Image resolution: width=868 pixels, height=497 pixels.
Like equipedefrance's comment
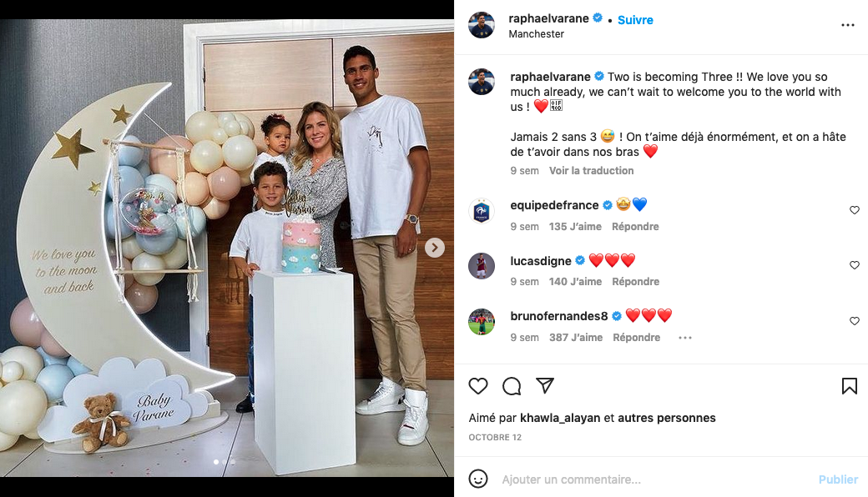tap(854, 210)
